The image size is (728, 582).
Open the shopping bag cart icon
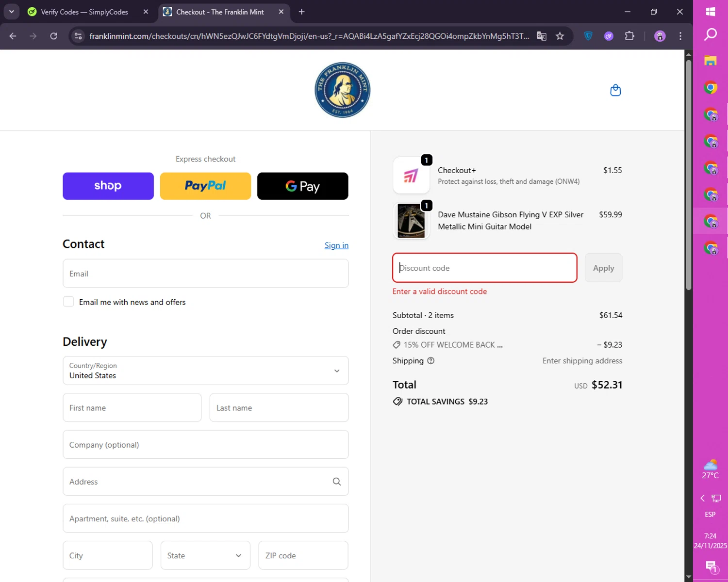(x=615, y=90)
